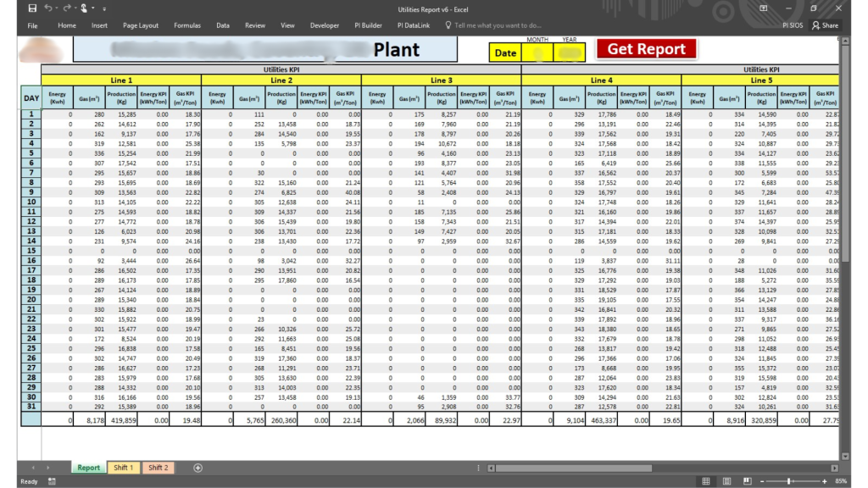Screen dimensions: 868x488
Task: Select the Report sheet tab
Action: click(88, 468)
